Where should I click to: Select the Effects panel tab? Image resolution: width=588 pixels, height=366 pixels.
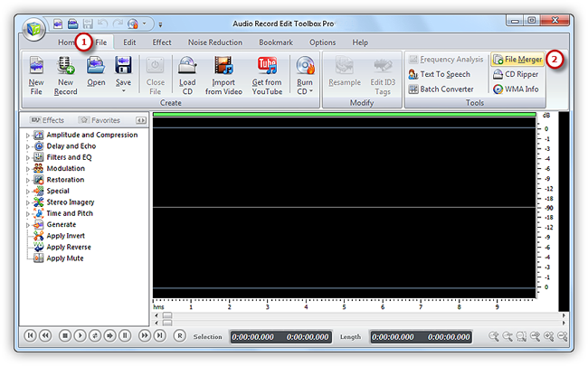(47, 120)
